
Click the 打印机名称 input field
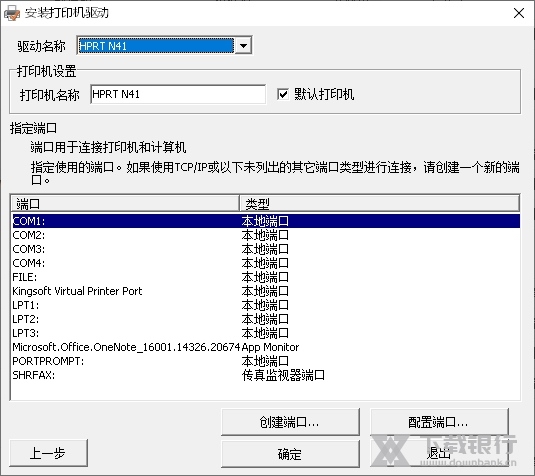point(178,94)
